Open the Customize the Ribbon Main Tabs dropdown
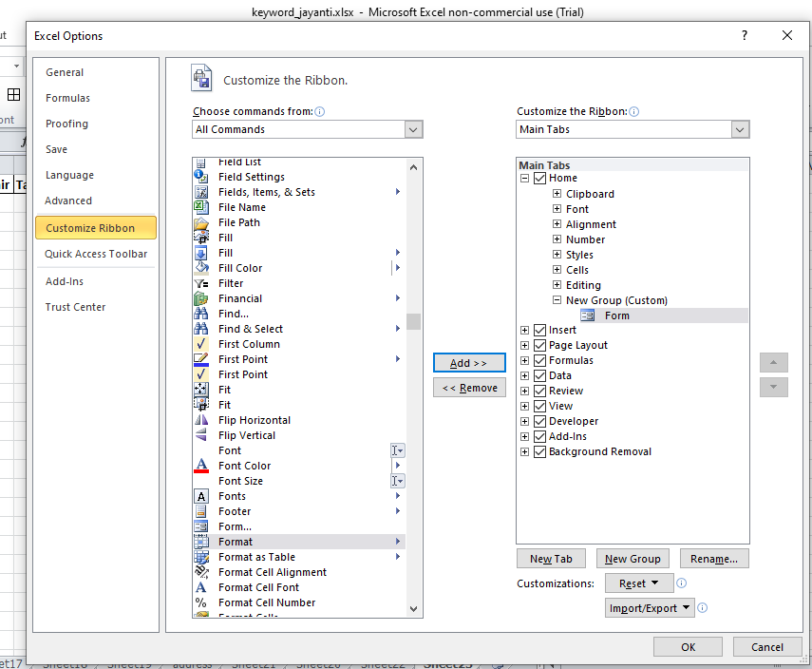Screen dimensions: 812x669 click(x=740, y=129)
